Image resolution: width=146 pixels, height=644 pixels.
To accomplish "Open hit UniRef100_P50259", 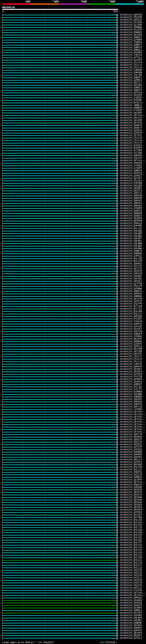I will tap(131, 17).
